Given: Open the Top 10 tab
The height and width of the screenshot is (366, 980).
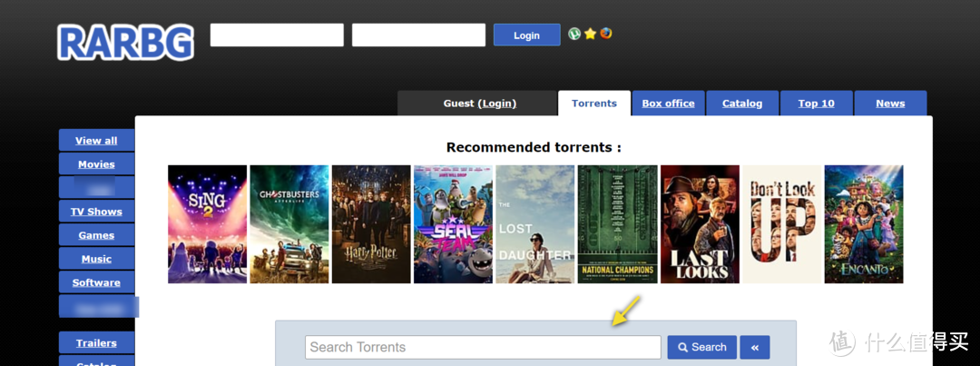Looking at the screenshot, I should (817, 104).
